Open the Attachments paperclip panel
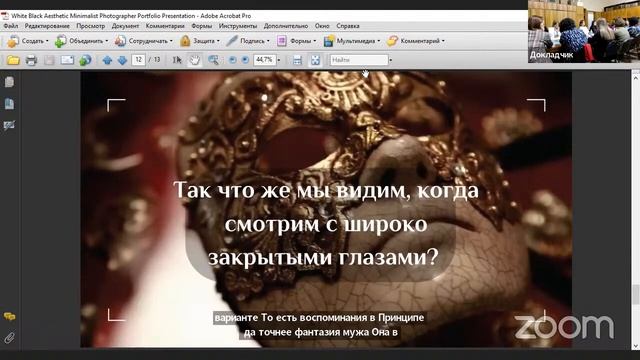This screenshot has height=360, width=640. coord(9,338)
